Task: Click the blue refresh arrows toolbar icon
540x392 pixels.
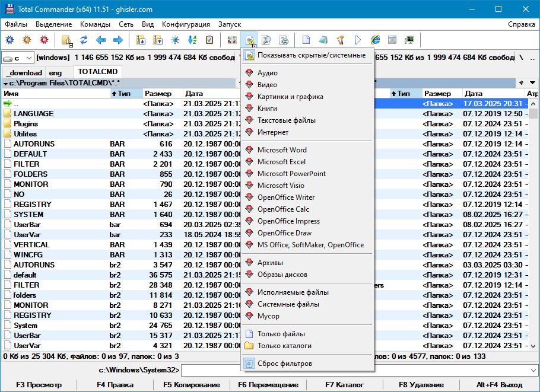Action: (x=84, y=40)
